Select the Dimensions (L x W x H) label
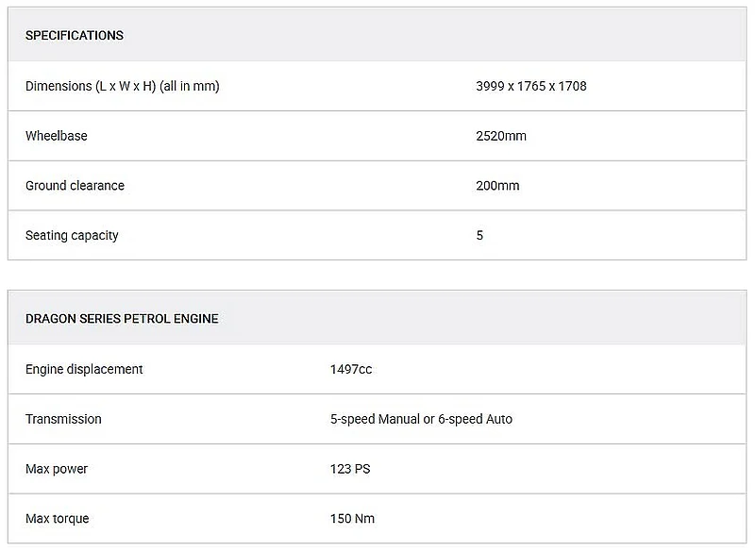The width and height of the screenshot is (756, 551). click(x=122, y=86)
